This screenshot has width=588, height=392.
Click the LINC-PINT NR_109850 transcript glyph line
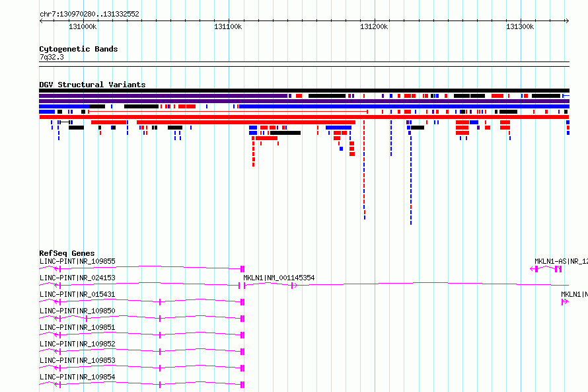(142, 318)
